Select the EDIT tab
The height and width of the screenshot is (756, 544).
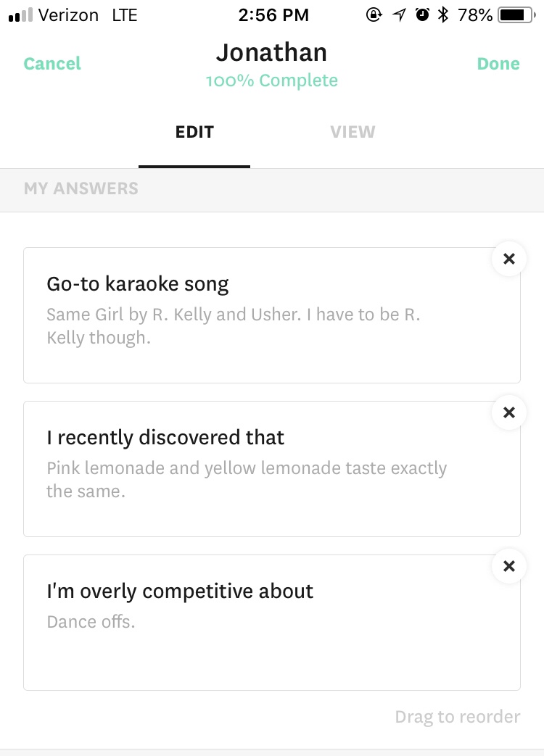pos(194,133)
